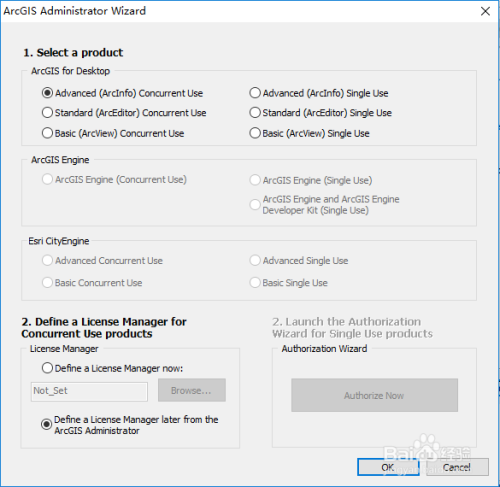Click the 'License Manager' group label
This screenshot has height=487, width=500.
64,349
